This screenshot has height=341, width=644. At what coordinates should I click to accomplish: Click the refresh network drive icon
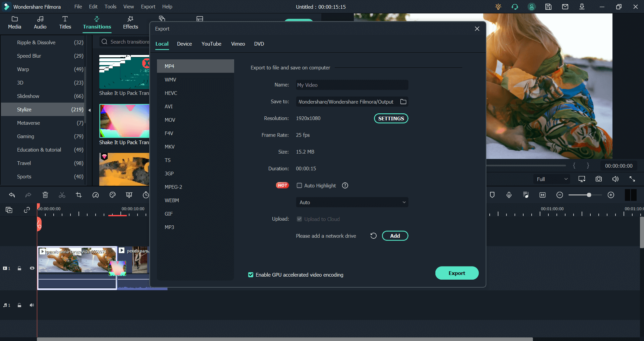pyautogui.click(x=373, y=236)
